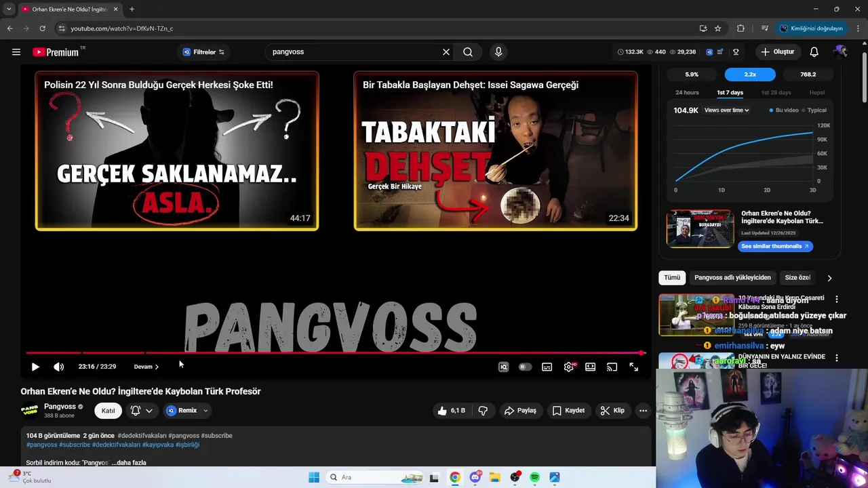Select the Tümü filter chip
Image resolution: width=868 pixels, height=488 pixels.
(x=672, y=278)
